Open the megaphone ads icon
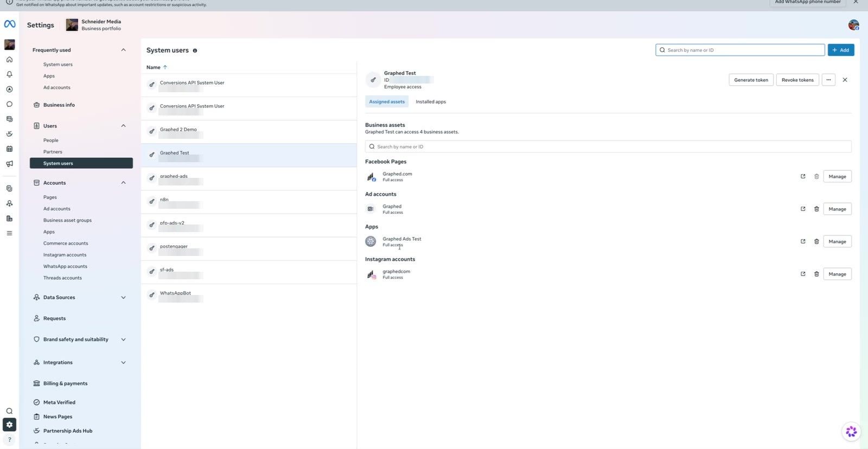 tap(9, 164)
